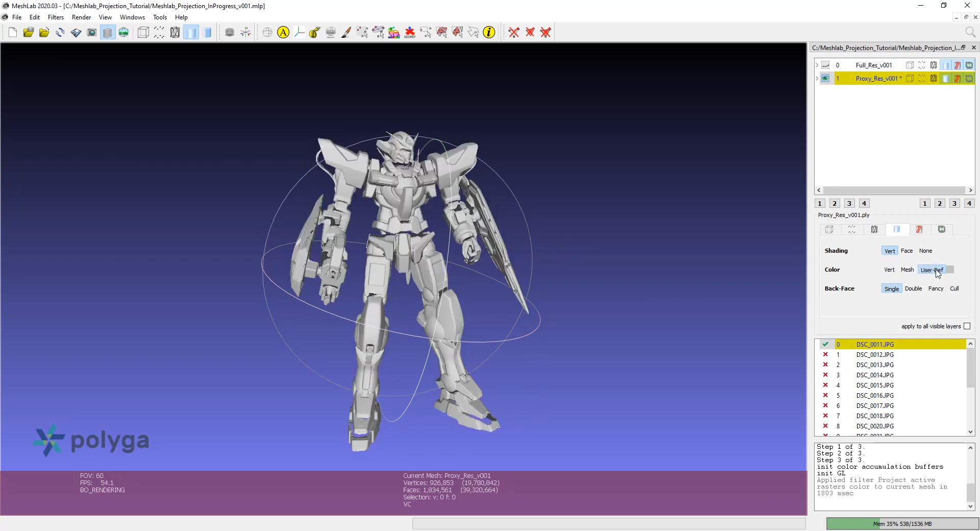Reload the current mesh layer

click(60, 33)
